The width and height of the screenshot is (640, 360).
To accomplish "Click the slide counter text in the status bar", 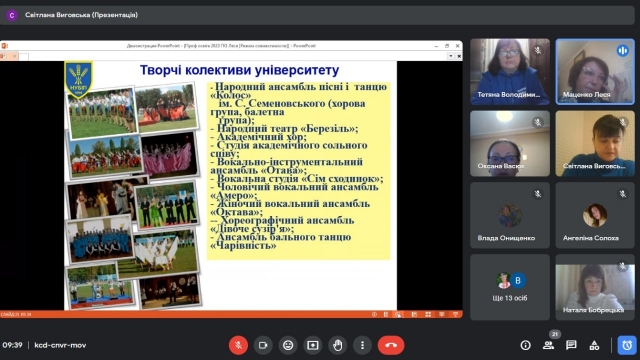I will coord(16,314).
